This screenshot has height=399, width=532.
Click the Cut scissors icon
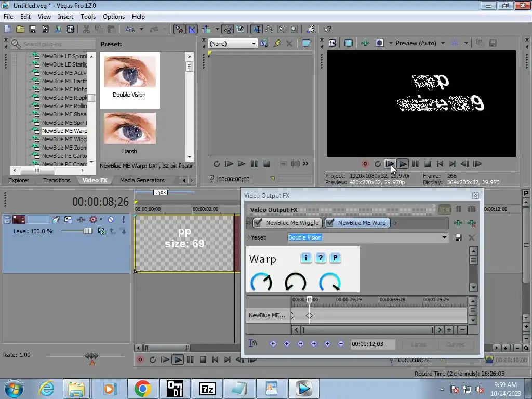click(87, 30)
